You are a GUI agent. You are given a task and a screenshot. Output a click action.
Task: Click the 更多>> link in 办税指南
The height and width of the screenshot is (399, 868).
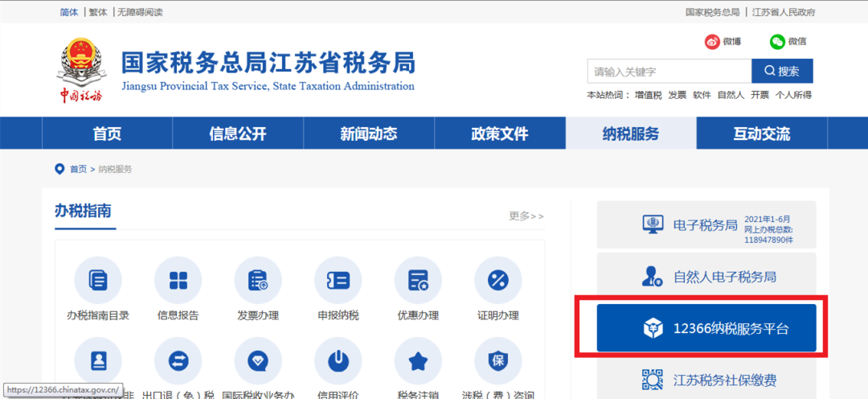tap(526, 216)
